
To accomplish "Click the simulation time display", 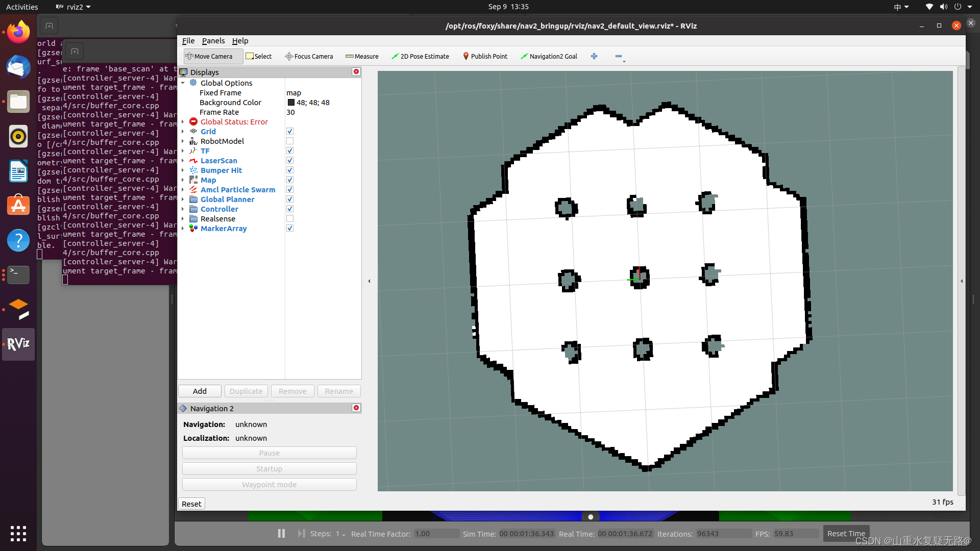I will point(525,534).
